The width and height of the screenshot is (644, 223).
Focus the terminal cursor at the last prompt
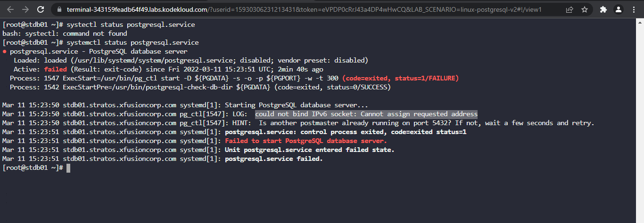tap(68, 168)
